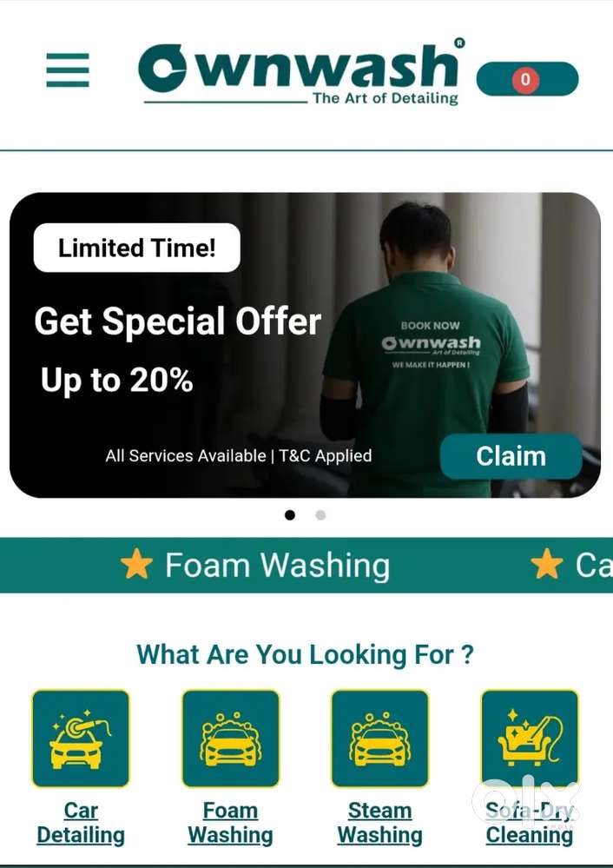Select the Foam Washing car icon
Image resolution: width=613 pixels, height=868 pixels.
tap(231, 738)
